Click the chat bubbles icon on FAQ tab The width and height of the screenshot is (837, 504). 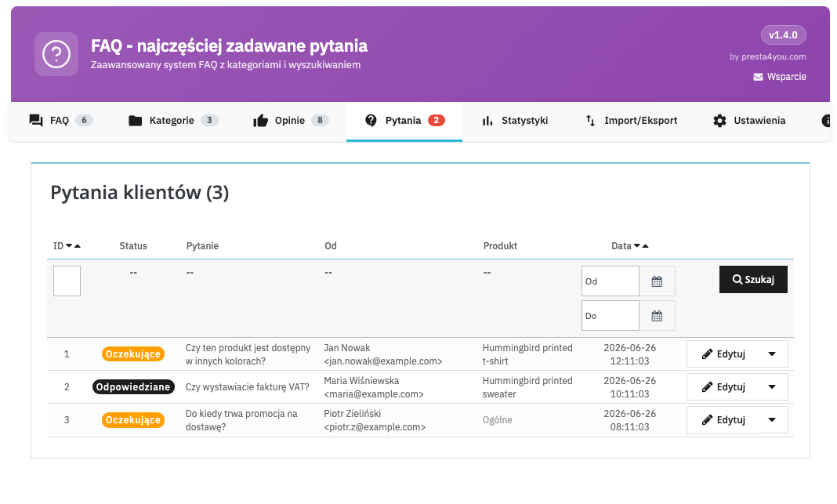(x=36, y=120)
